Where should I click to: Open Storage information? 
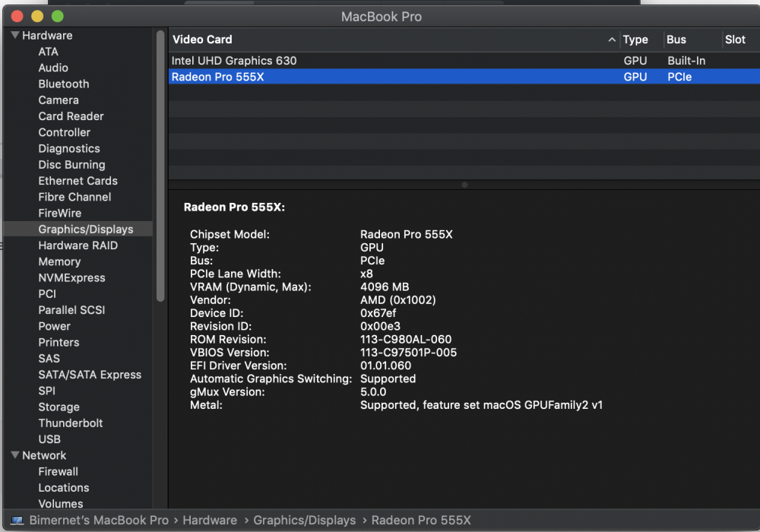pos(59,407)
